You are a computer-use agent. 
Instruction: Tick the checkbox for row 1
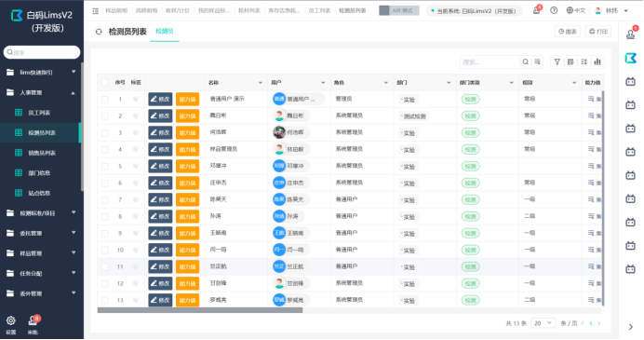click(x=105, y=100)
